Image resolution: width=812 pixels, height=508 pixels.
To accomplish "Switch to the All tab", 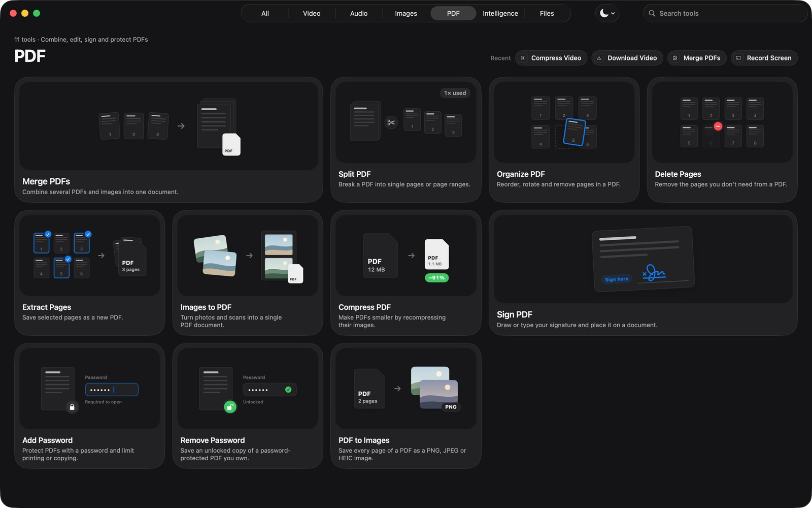I will point(265,13).
